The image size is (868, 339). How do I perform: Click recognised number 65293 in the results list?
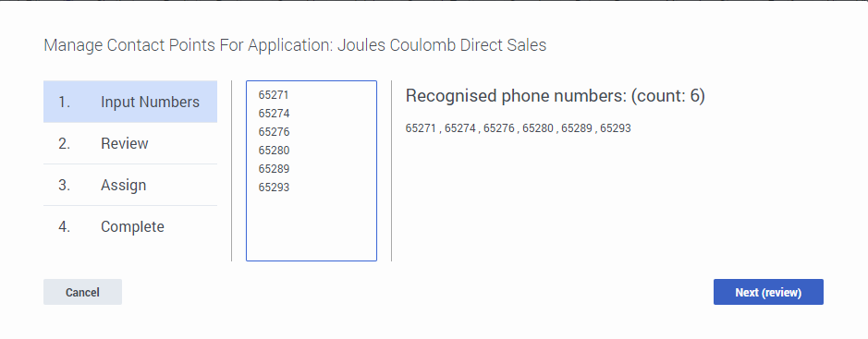pos(616,128)
